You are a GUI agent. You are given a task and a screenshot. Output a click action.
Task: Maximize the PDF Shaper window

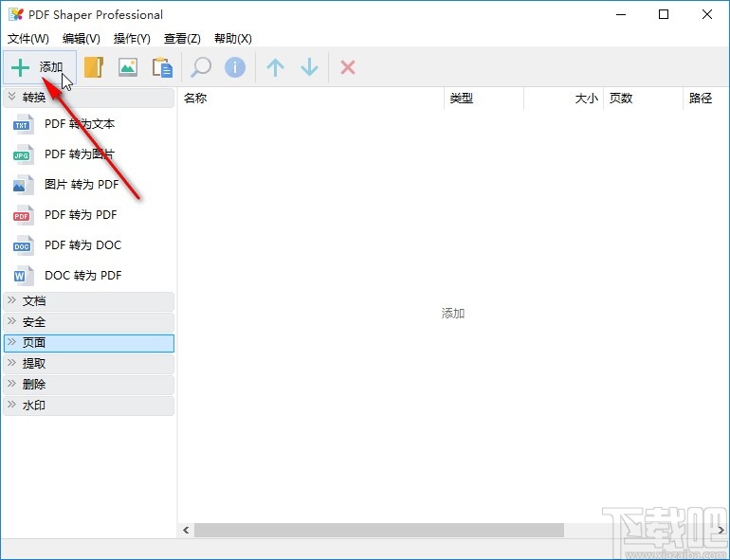(x=664, y=14)
